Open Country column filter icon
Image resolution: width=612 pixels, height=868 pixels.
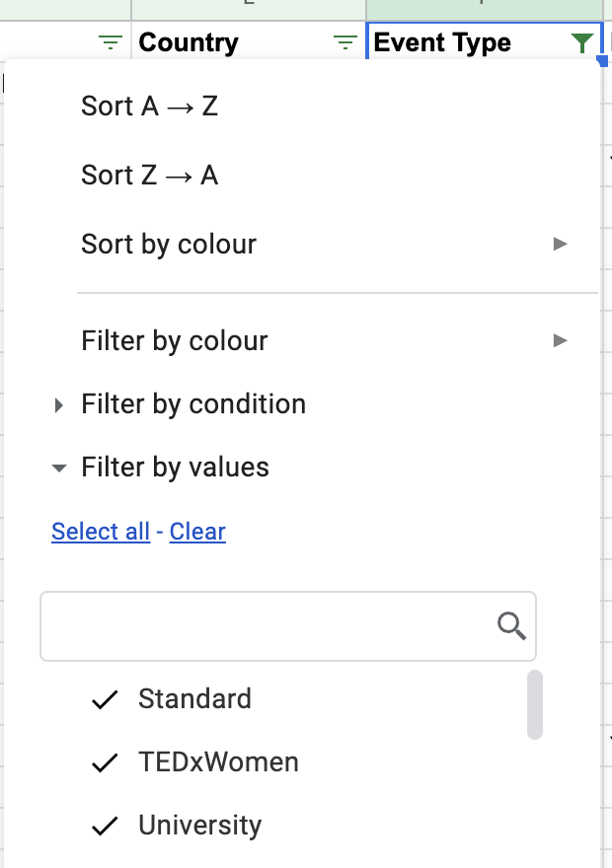[344, 42]
